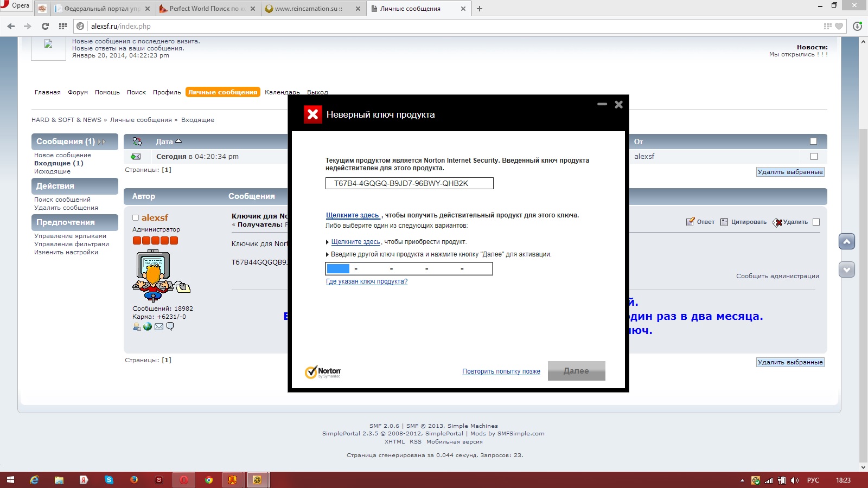Click the T67B4-4GQGQ product key field in Norton
Screen dimensions: 868x488
pyautogui.click(x=410, y=183)
